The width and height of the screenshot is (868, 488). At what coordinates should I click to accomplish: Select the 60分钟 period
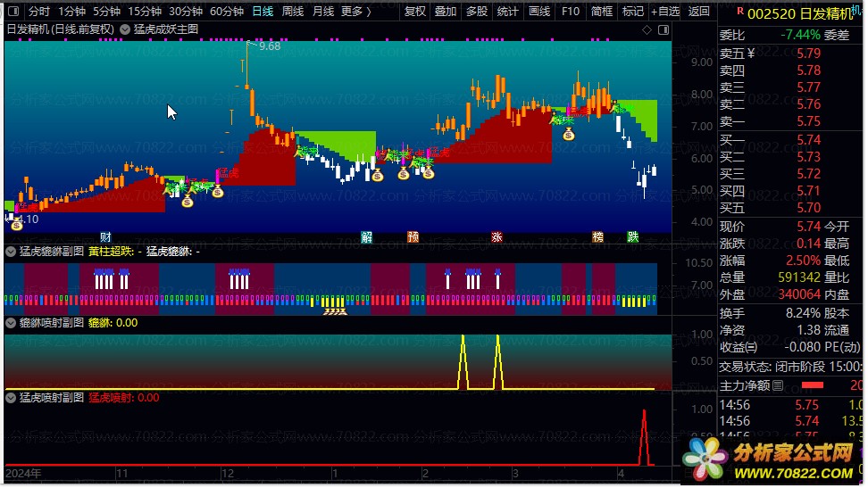coord(227,11)
